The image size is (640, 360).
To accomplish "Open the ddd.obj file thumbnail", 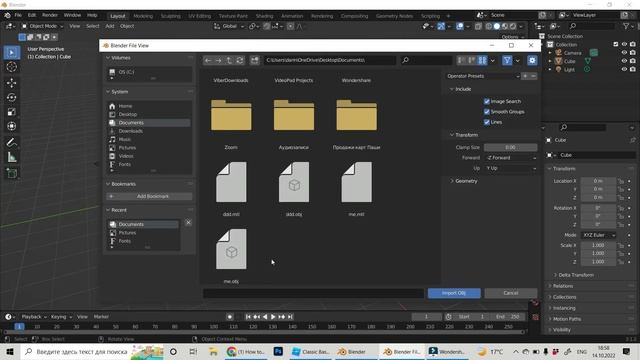I will (294, 182).
